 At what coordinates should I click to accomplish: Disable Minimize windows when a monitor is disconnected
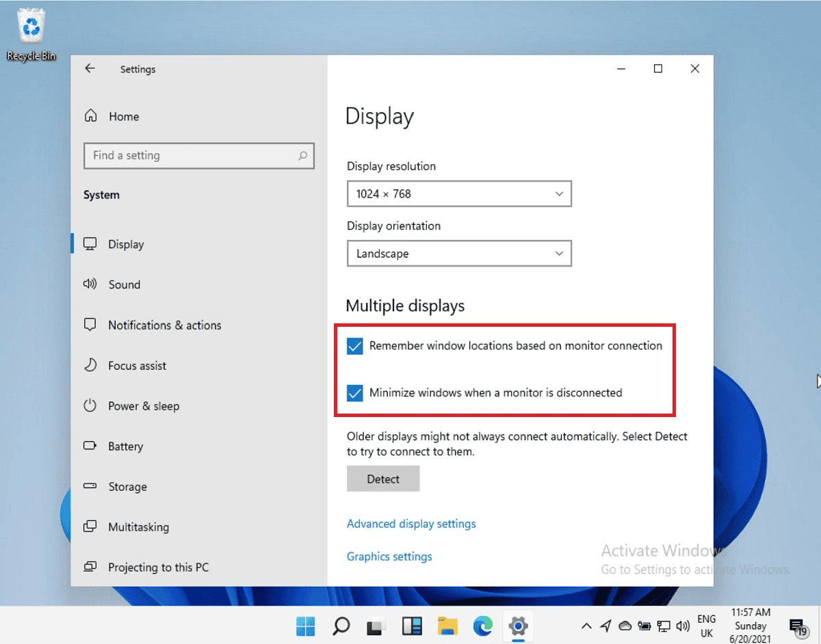(x=354, y=393)
